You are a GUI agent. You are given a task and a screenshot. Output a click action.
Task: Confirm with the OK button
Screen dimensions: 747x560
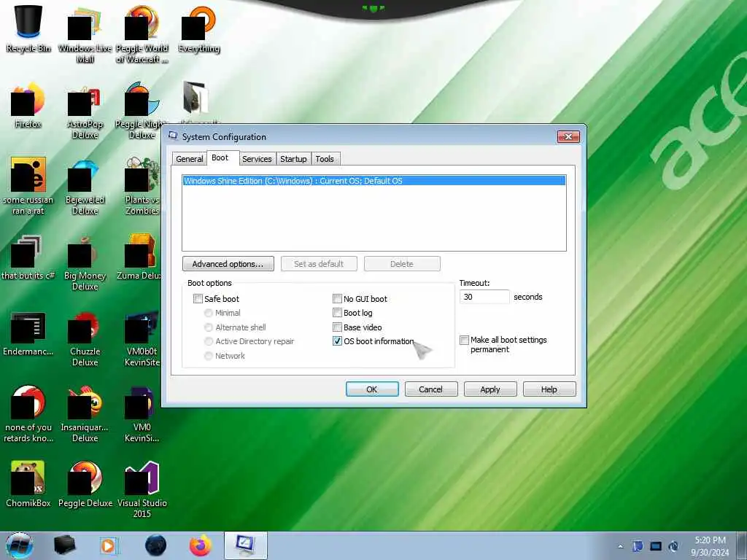(x=372, y=389)
